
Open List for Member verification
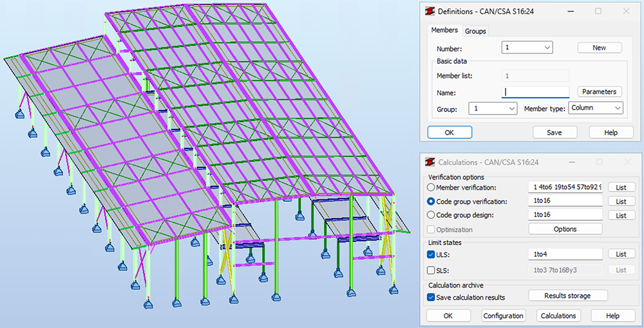coord(621,187)
